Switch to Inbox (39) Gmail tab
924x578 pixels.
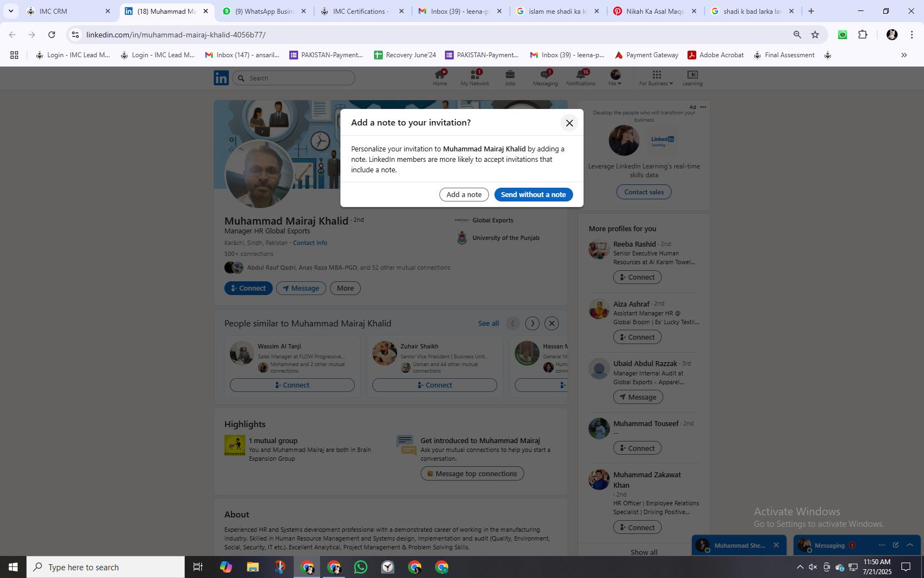(460, 11)
